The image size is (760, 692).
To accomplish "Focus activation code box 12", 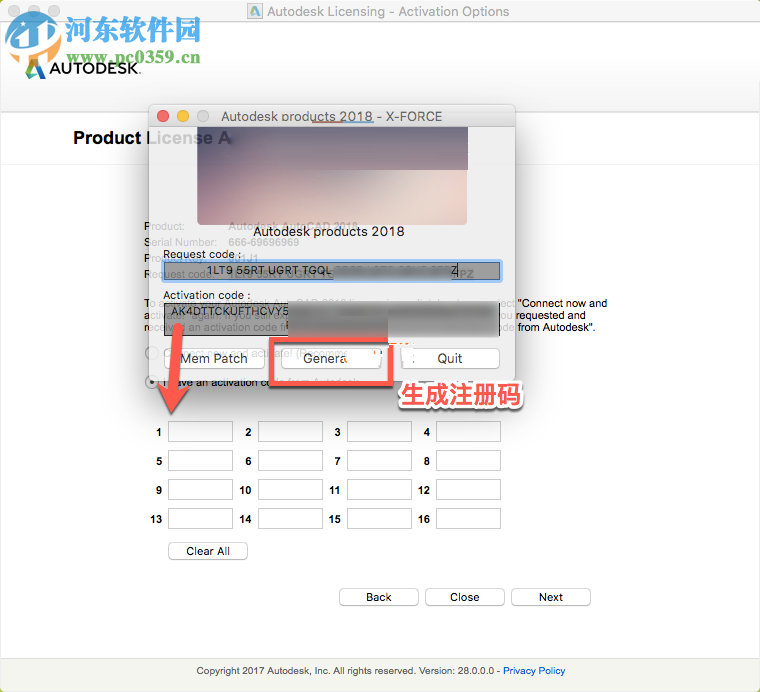I will pyautogui.click(x=468, y=489).
